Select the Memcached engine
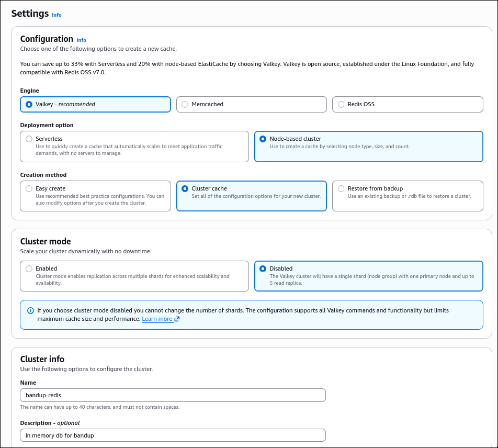 (x=185, y=104)
